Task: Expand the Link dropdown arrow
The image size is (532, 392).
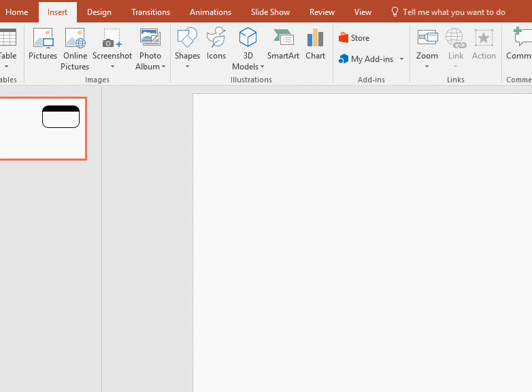Action: pyautogui.click(x=456, y=67)
